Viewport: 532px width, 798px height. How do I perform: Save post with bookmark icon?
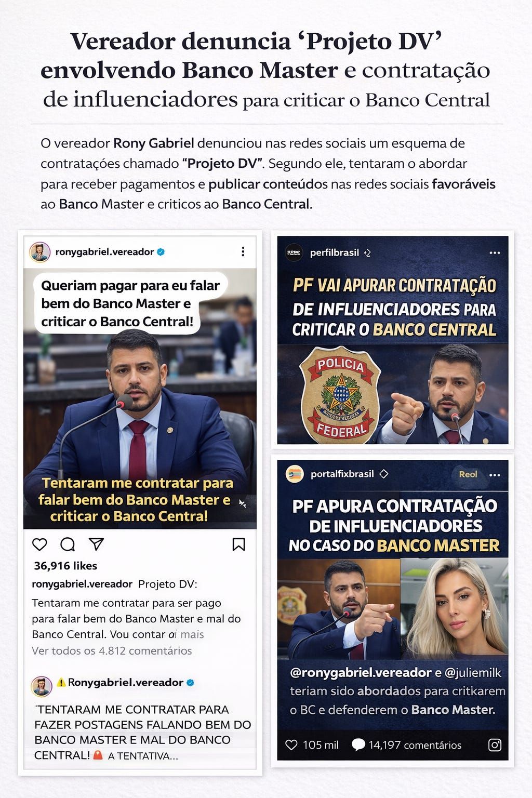(238, 544)
